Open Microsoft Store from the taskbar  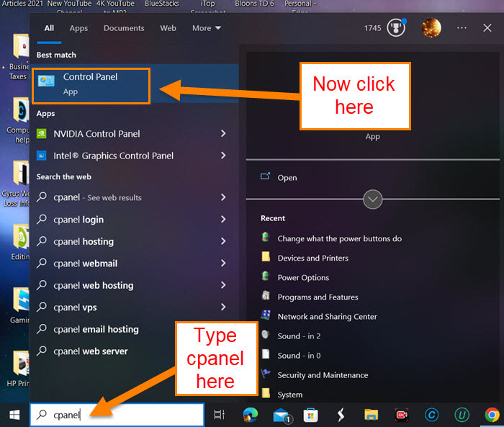click(310, 415)
